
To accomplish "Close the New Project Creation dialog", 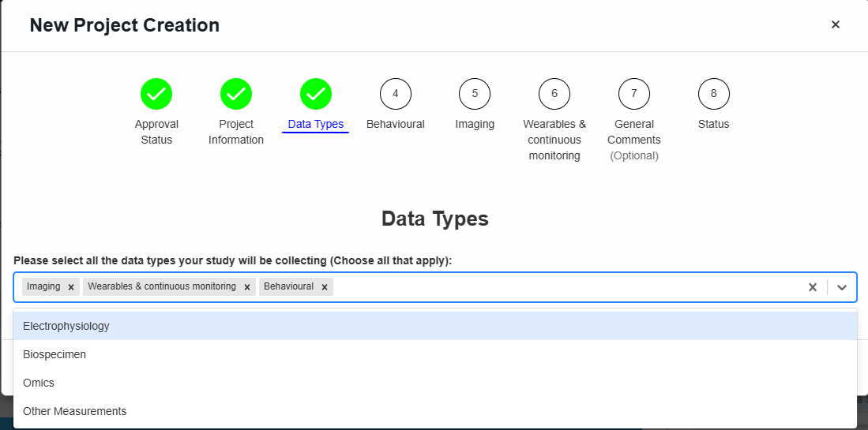I will pyautogui.click(x=836, y=24).
